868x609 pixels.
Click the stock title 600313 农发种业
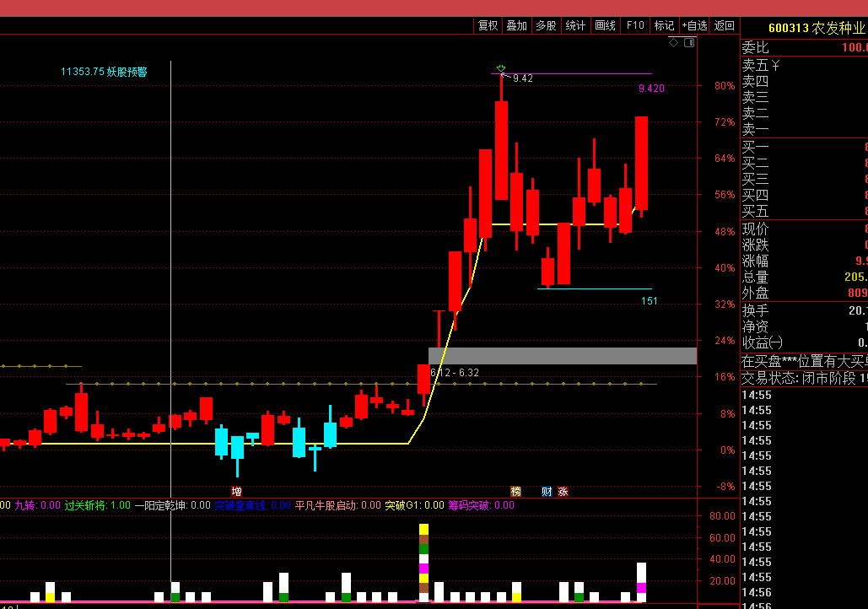[x=817, y=28]
